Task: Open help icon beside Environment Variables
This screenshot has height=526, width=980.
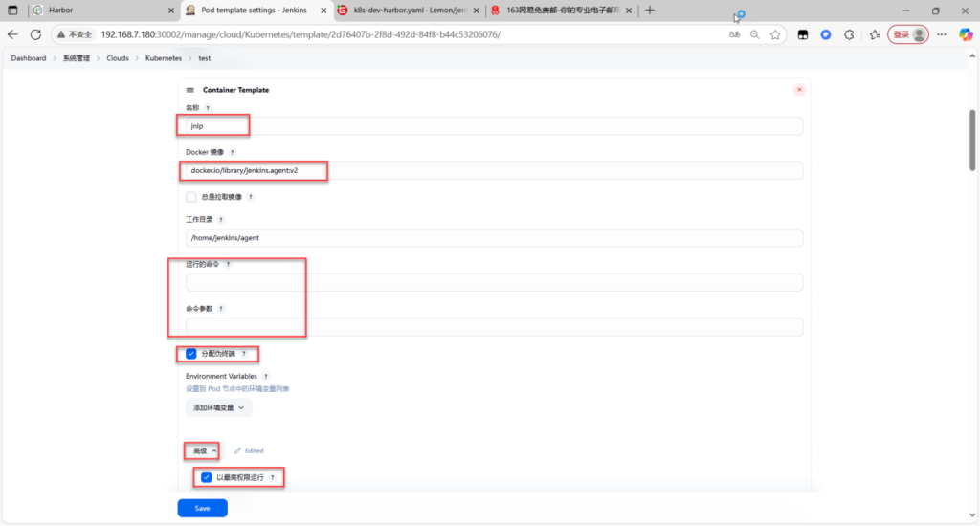Action: (x=266, y=377)
